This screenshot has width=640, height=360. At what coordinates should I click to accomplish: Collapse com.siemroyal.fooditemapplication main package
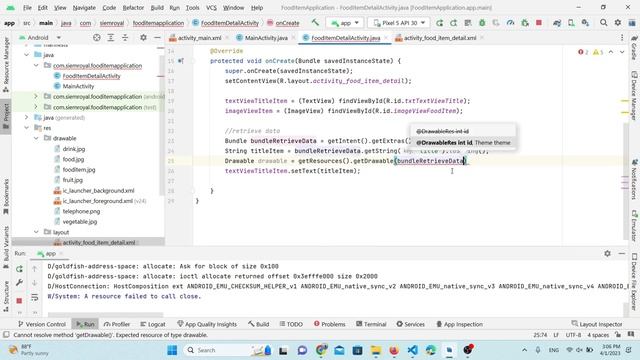(x=36, y=65)
